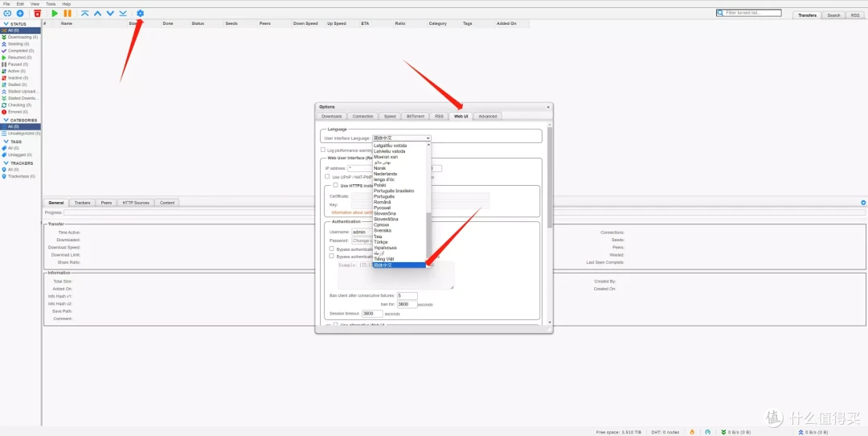This screenshot has height=436, width=868.
Task: Click the Session timeout value field
Action: click(373, 314)
